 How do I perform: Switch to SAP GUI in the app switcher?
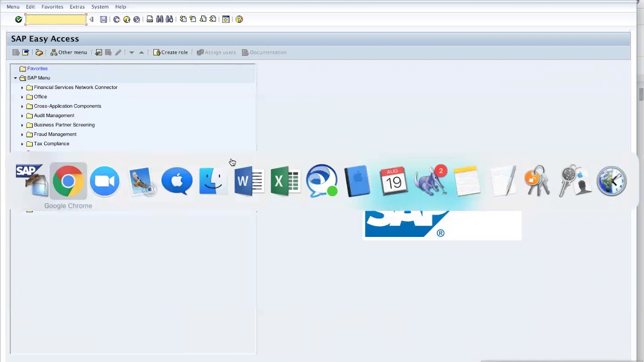[x=32, y=180]
